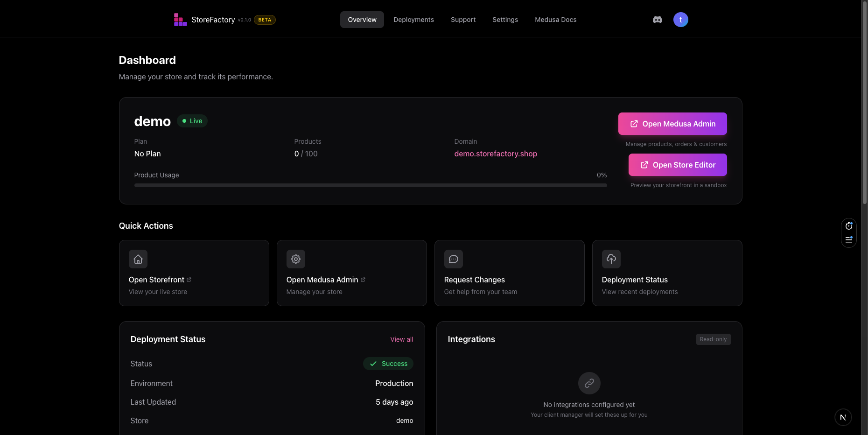Open the user avatar menu
The image size is (868, 435).
coord(680,20)
